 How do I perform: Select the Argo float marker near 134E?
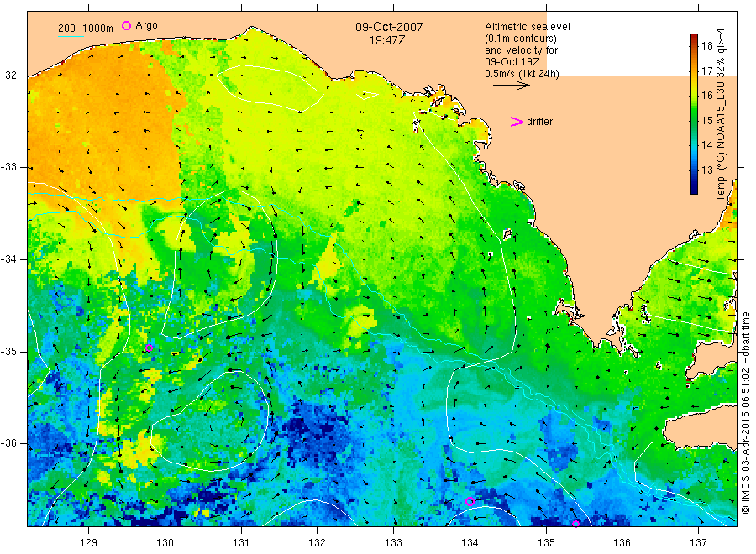click(470, 501)
